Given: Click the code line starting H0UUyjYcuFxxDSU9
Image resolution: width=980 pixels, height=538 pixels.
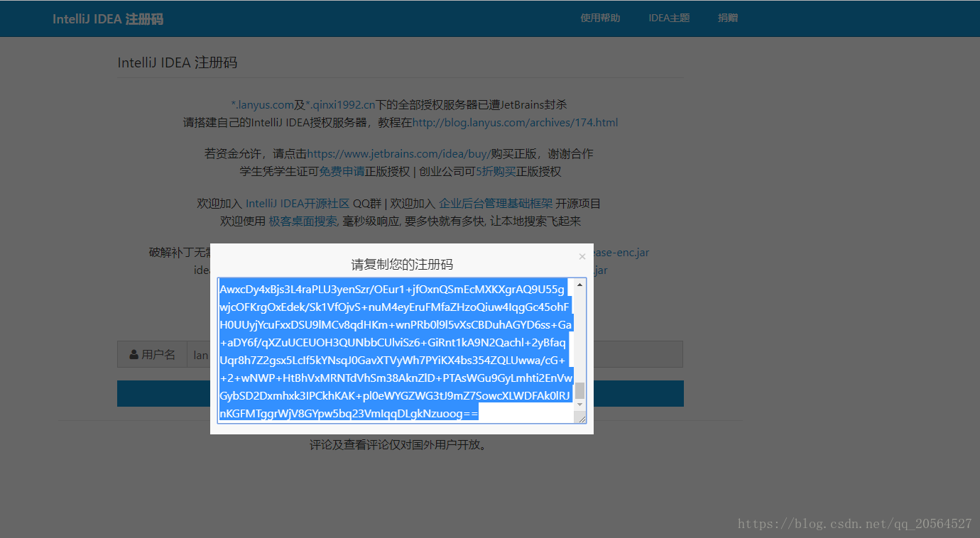Looking at the screenshot, I should click(396, 324).
